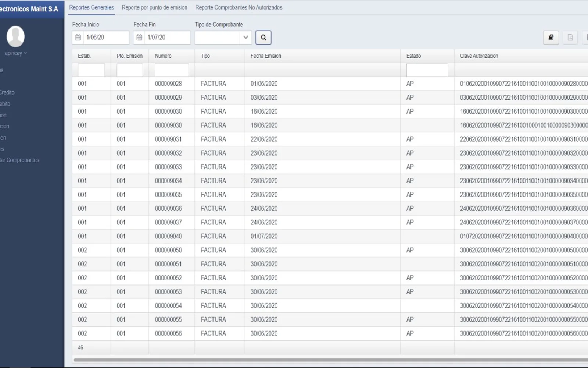Viewport: 588px width, 368px height.
Task: Expand the apincay user menu
Action: coord(16,53)
